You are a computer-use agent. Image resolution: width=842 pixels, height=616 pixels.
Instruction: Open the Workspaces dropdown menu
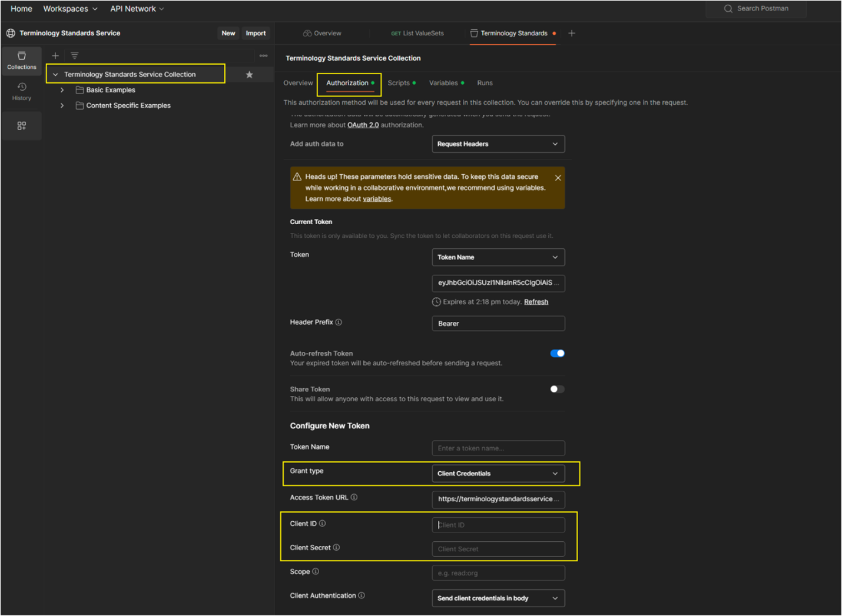[70, 9]
